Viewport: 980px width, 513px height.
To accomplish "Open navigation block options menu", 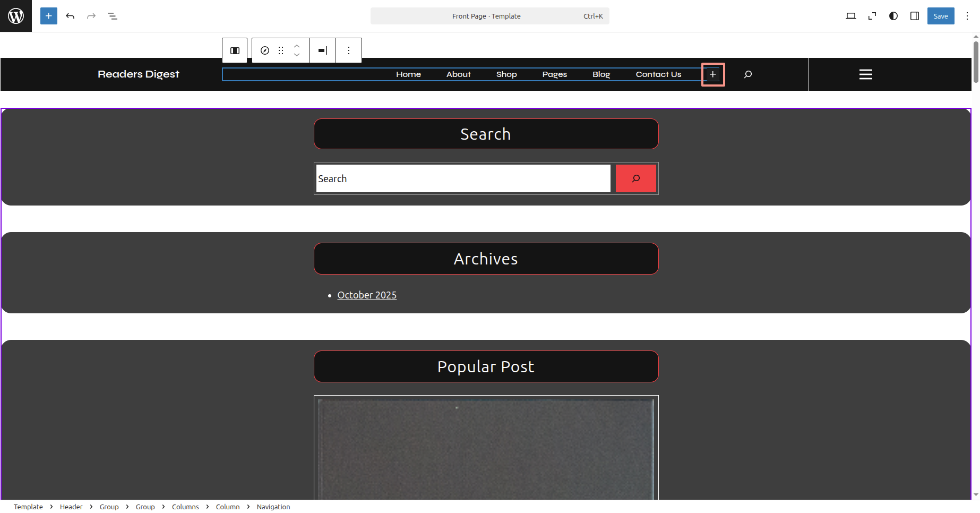I will tap(349, 50).
